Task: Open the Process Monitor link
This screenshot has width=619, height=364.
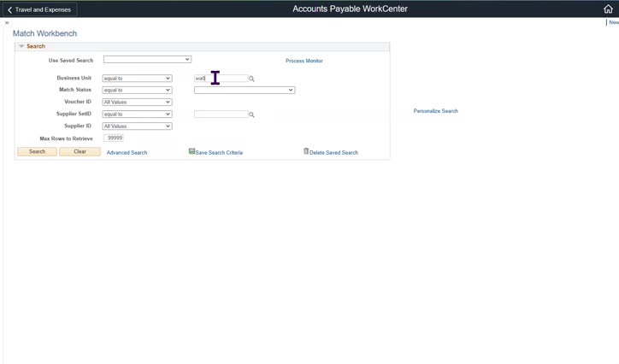Action: click(304, 61)
